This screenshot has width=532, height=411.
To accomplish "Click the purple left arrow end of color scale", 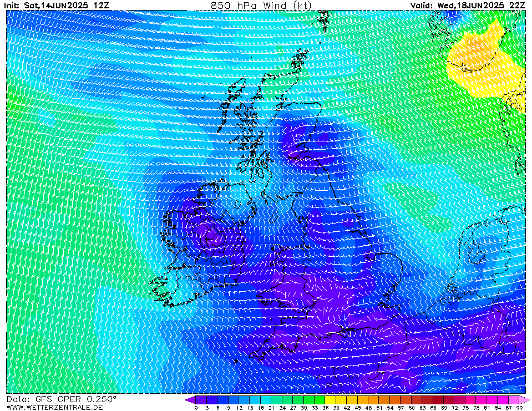I will (191, 400).
